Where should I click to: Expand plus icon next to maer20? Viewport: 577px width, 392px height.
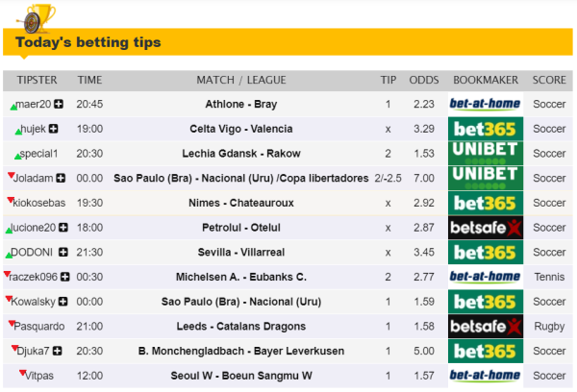(59, 104)
